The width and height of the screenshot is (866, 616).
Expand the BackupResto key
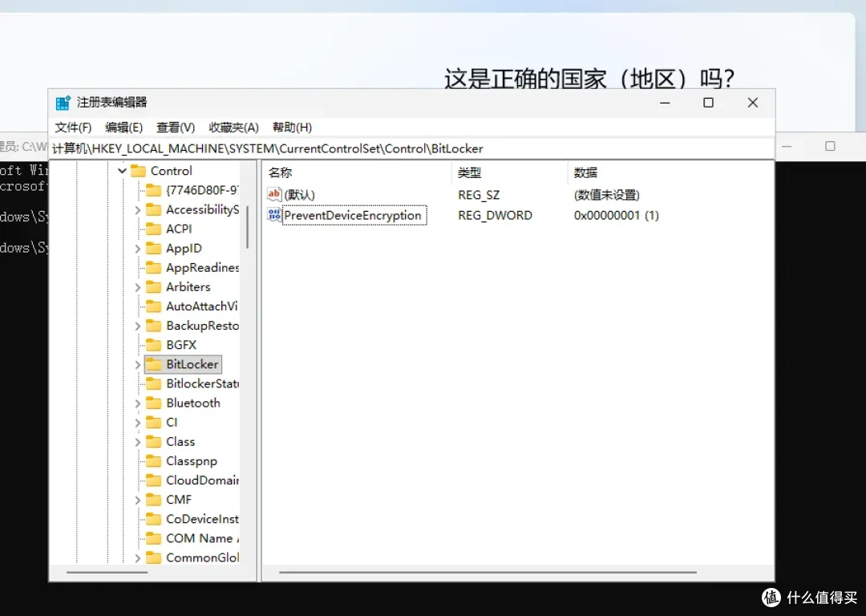(x=138, y=326)
